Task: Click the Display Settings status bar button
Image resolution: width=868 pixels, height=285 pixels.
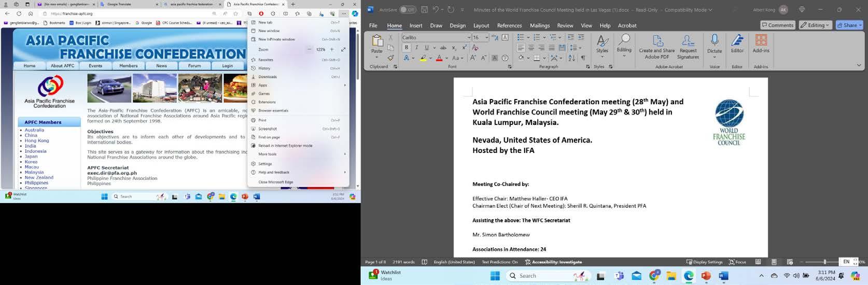Action: click(x=704, y=262)
